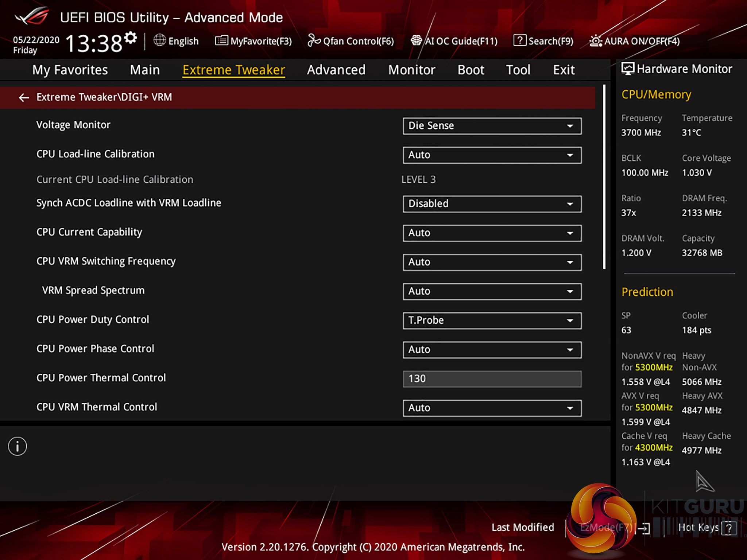The height and width of the screenshot is (560, 747).
Task: Click the info circle icon
Action: [18, 446]
